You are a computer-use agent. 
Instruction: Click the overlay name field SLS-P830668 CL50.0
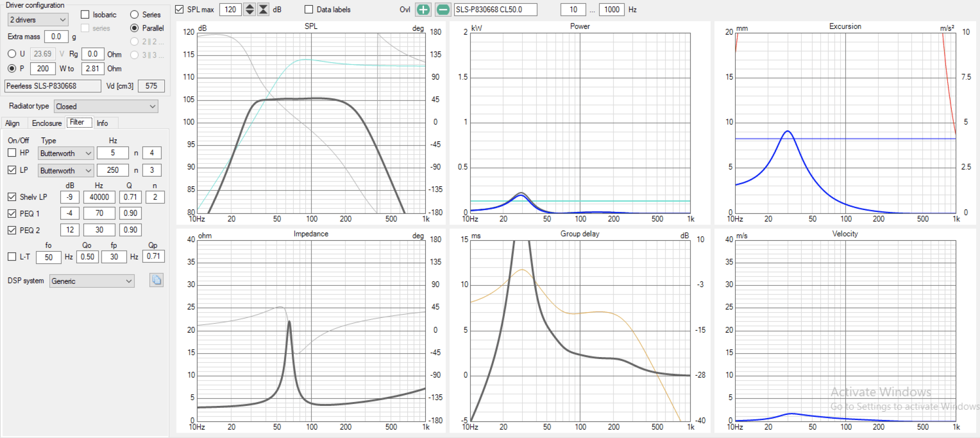(x=495, y=10)
